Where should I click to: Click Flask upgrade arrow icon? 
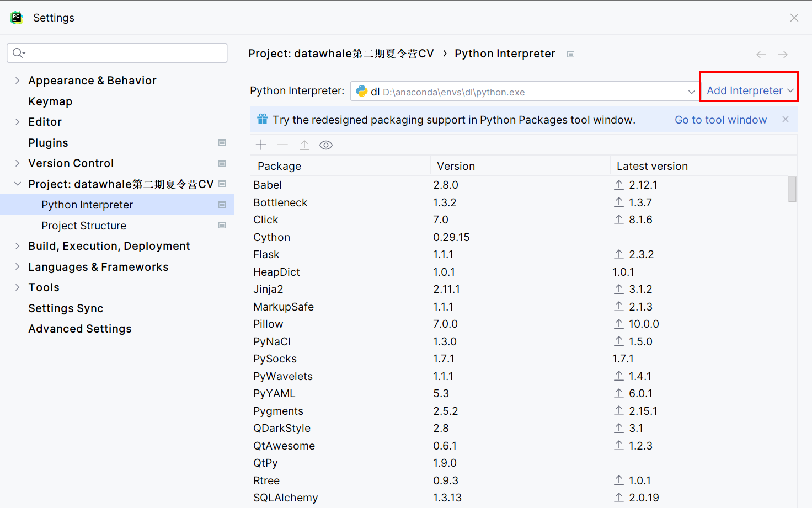coord(619,254)
